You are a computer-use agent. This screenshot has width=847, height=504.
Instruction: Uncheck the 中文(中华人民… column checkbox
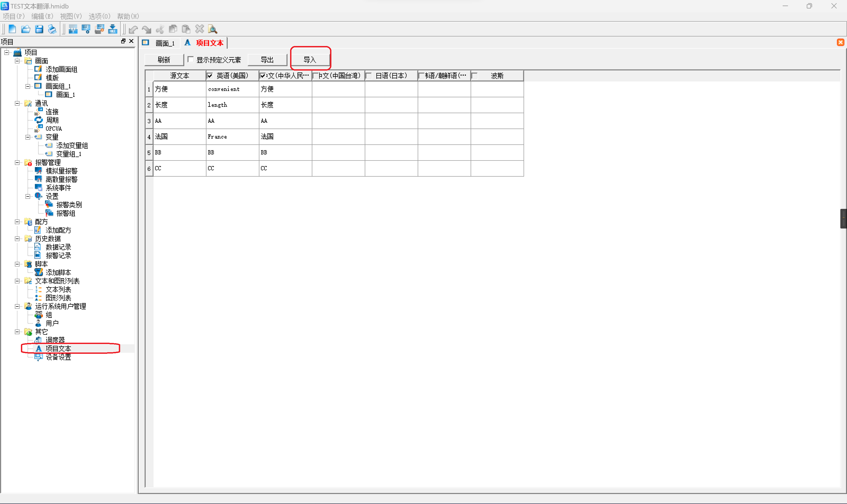coord(263,75)
